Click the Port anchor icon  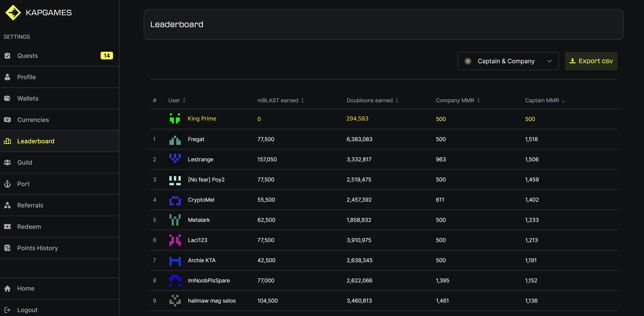pyautogui.click(x=7, y=184)
